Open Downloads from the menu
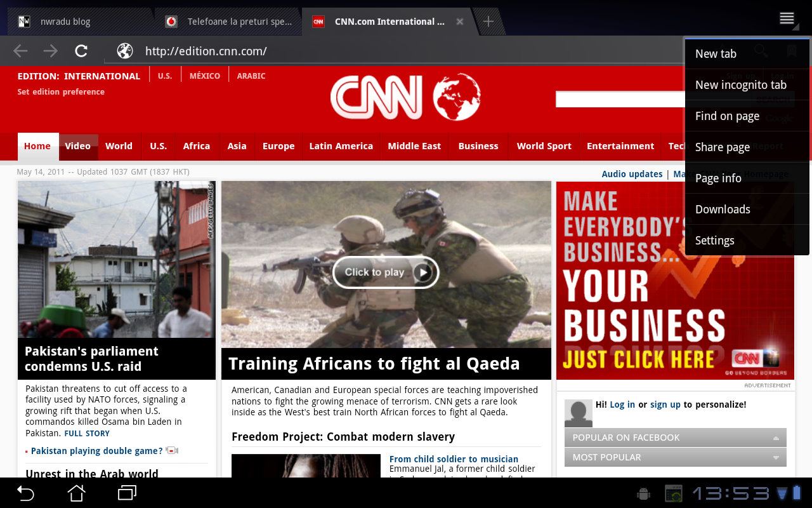The image size is (812, 508). 747,210
